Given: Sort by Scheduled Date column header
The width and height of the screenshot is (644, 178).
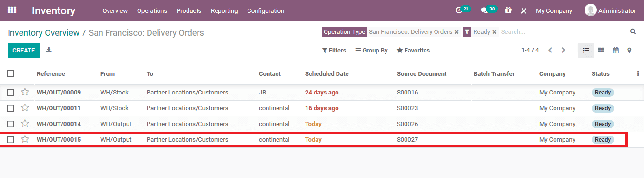Looking at the screenshot, I should tap(327, 73).
